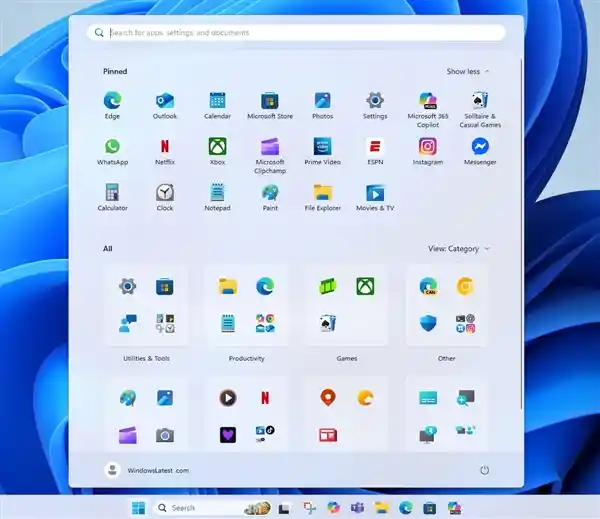Launch the pinned Photos app
The height and width of the screenshot is (519, 600).
(323, 106)
